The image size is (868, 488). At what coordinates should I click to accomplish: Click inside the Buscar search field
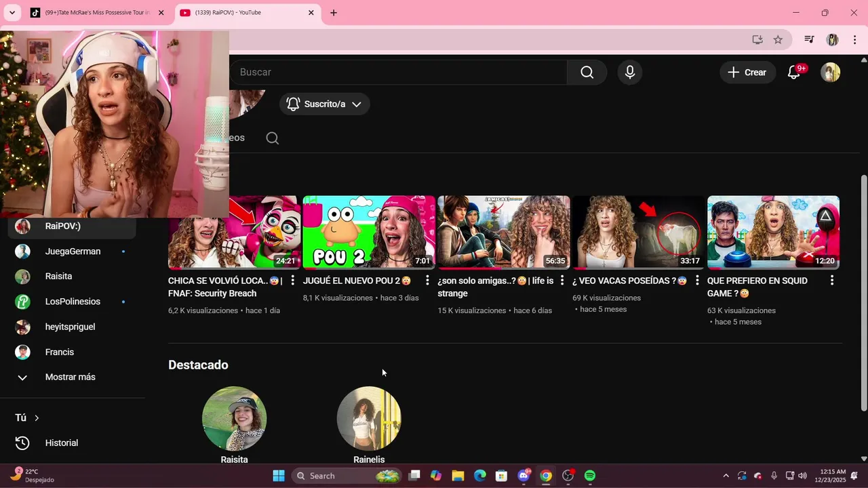[x=400, y=73]
